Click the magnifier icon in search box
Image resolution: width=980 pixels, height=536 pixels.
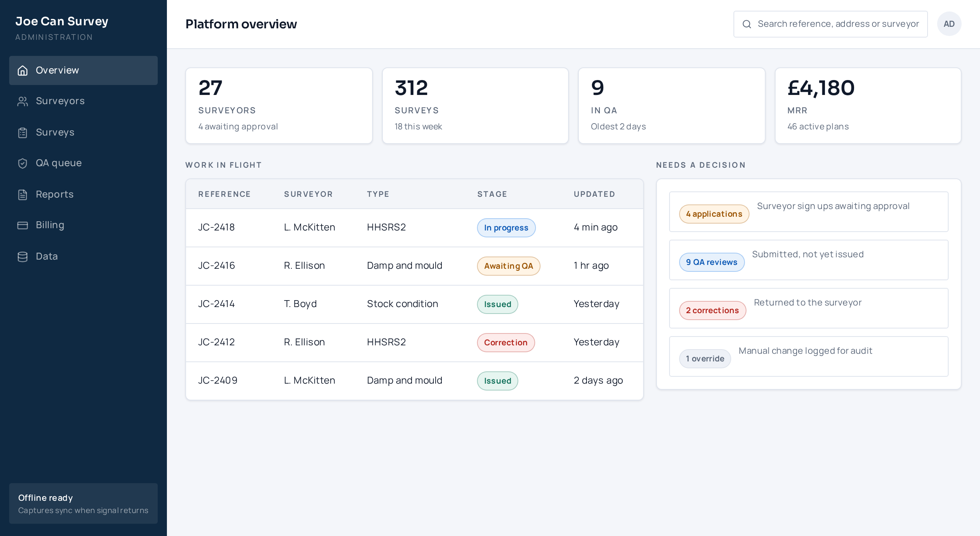click(746, 24)
